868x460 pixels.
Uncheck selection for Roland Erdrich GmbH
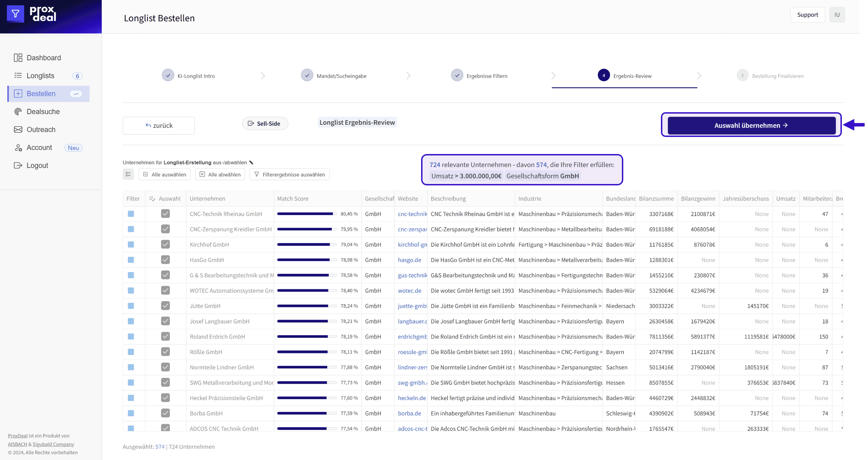pos(166,336)
